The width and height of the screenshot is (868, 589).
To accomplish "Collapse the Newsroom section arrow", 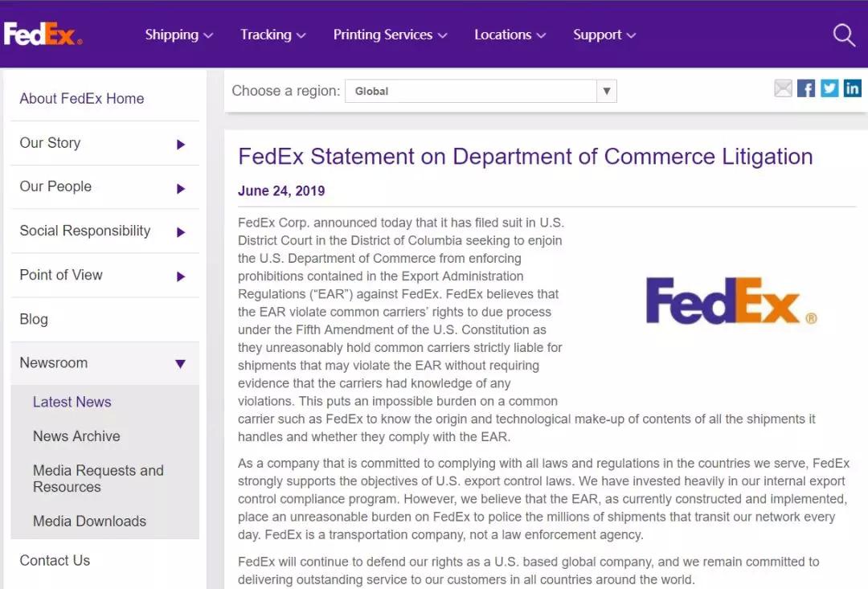I will click(x=180, y=364).
